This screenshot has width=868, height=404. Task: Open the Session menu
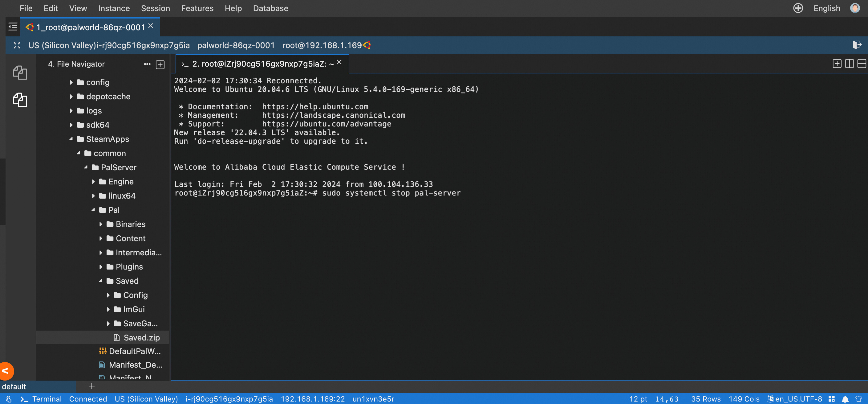155,8
